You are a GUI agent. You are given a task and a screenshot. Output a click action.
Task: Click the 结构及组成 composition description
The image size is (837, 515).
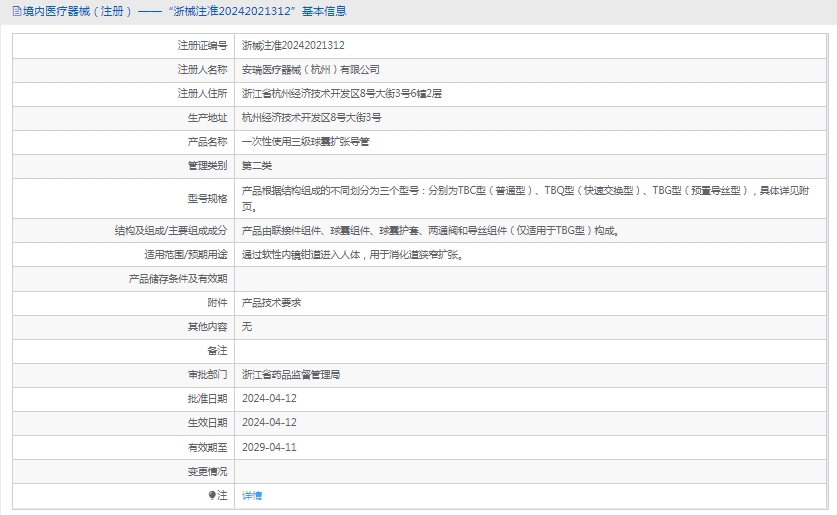(431, 231)
